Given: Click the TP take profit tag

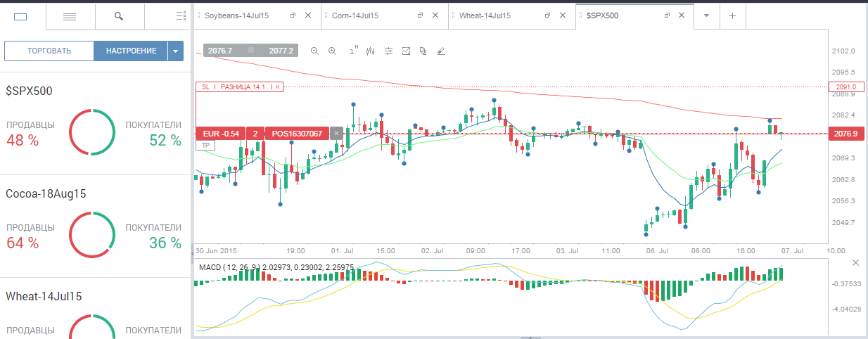Looking at the screenshot, I should click(x=205, y=144).
